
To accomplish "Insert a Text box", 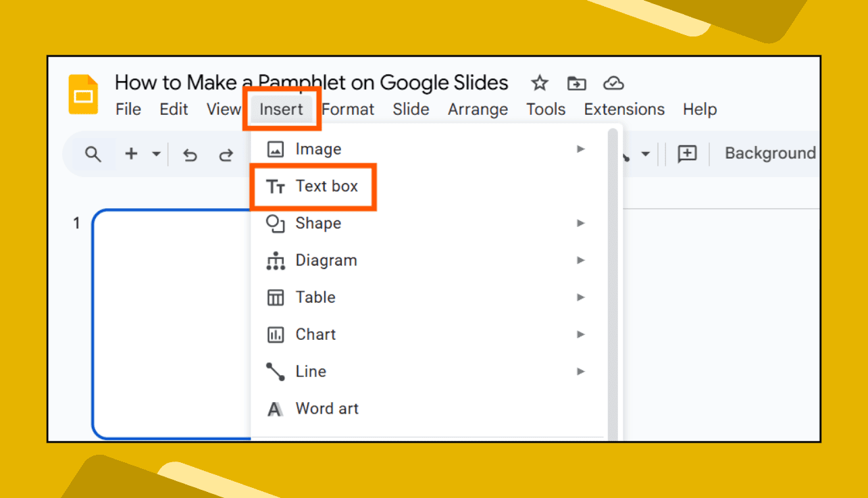I will [x=328, y=186].
